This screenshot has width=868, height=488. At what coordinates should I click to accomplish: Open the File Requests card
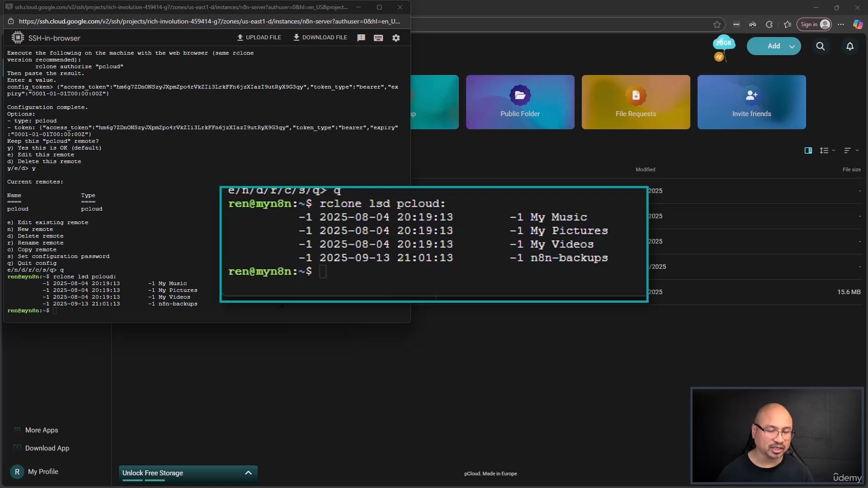tap(636, 102)
